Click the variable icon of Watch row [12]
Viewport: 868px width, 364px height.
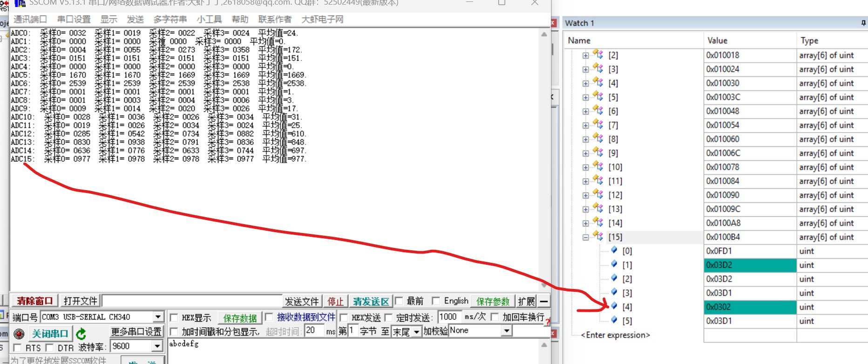click(598, 194)
